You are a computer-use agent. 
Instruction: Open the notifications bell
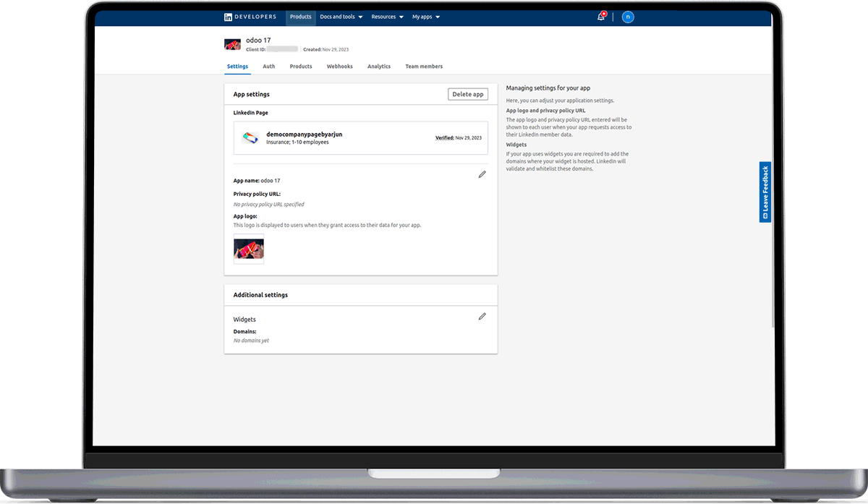(600, 17)
